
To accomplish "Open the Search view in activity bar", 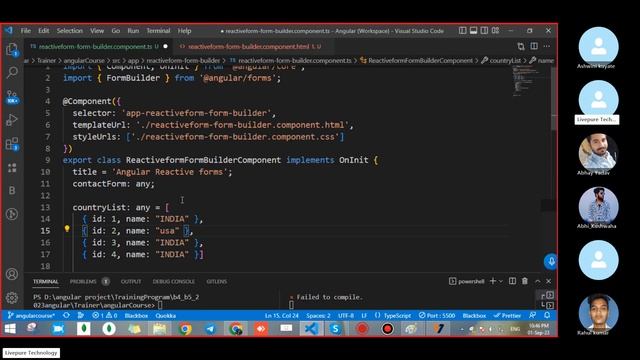I will click(x=12, y=73).
